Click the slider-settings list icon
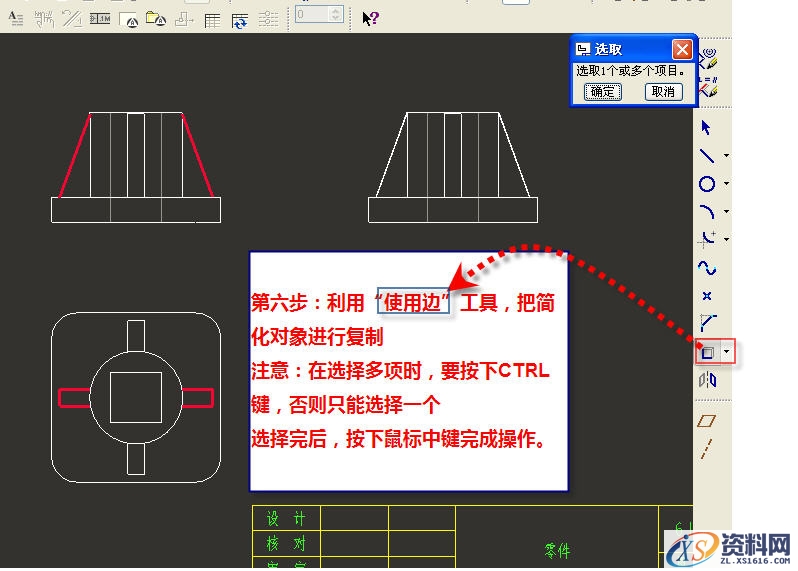798x571 pixels. pos(268,20)
